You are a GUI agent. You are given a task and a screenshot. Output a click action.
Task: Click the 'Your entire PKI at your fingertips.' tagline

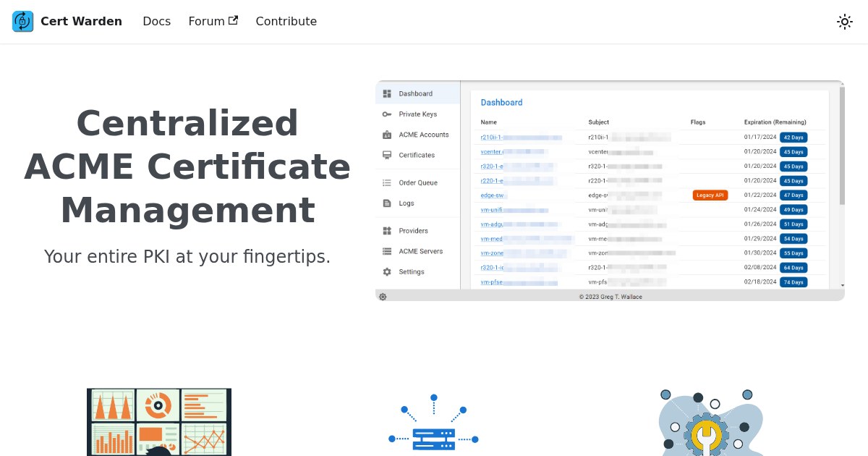pyautogui.click(x=187, y=257)
